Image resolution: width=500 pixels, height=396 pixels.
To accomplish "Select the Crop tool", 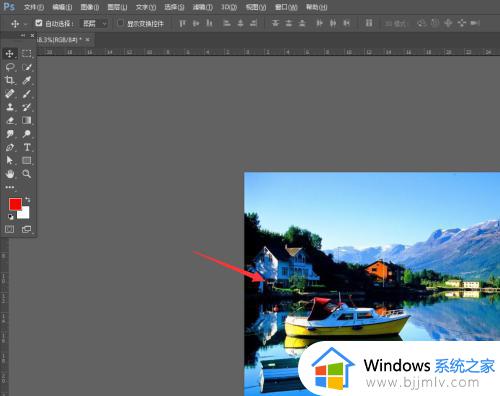I will tap(10, 80).
